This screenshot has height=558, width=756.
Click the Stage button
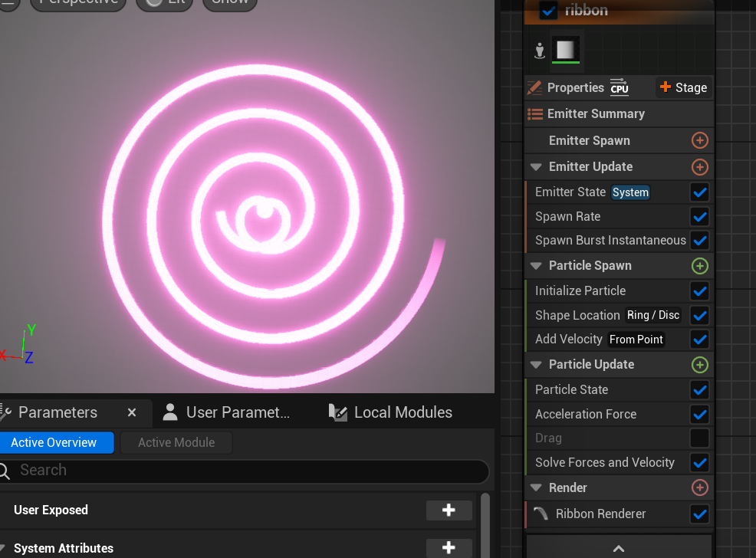683,87
